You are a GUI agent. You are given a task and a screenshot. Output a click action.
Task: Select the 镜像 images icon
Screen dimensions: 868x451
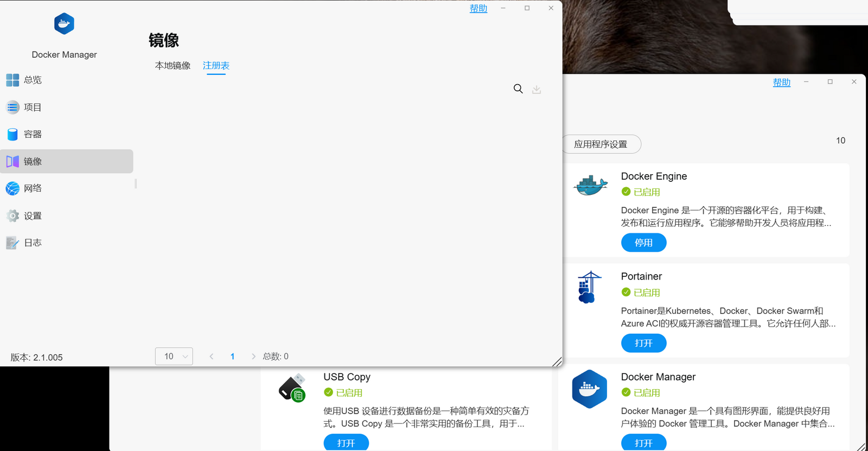(x=12, y=161)
